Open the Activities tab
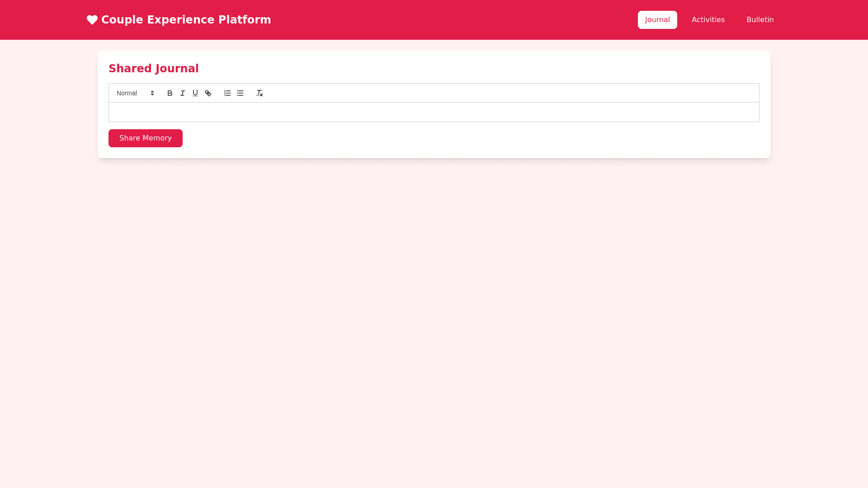This screenshot has width=868, height=488. 708,20
